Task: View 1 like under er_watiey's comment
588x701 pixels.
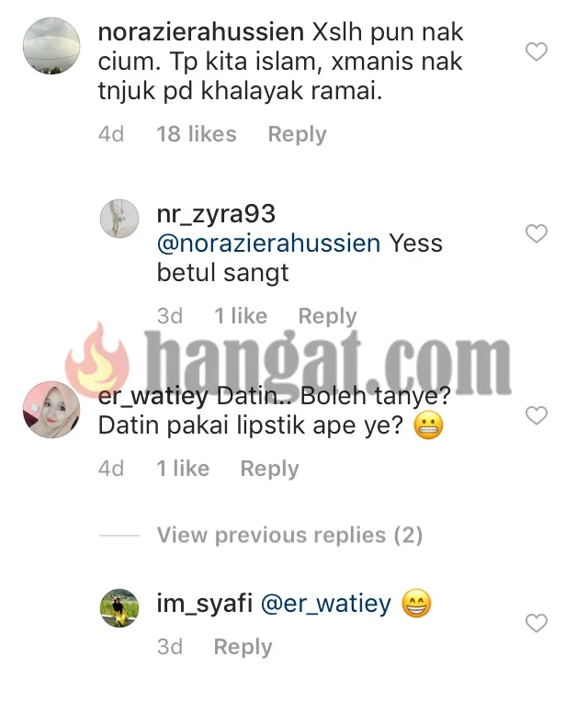Action: click(183, 469)
